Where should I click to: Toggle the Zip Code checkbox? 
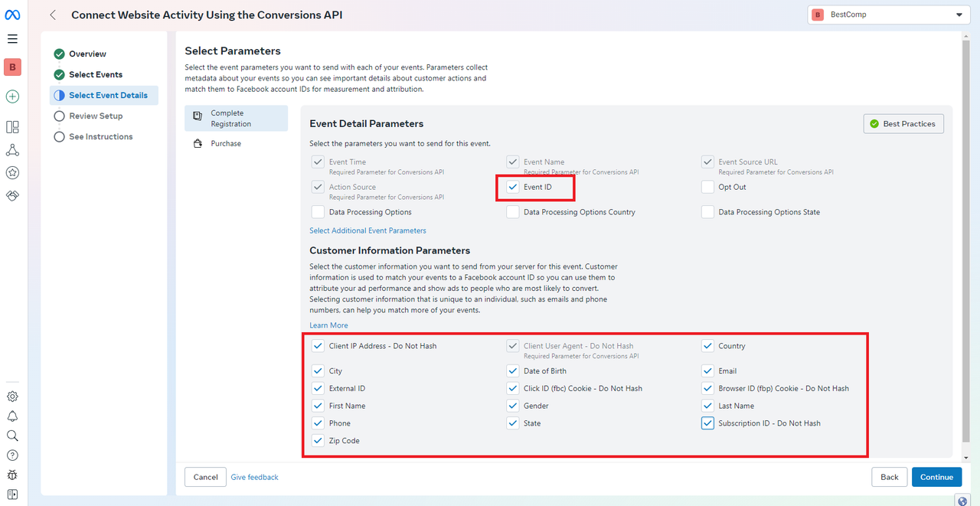pyautogui.click(x=318, y=440)
